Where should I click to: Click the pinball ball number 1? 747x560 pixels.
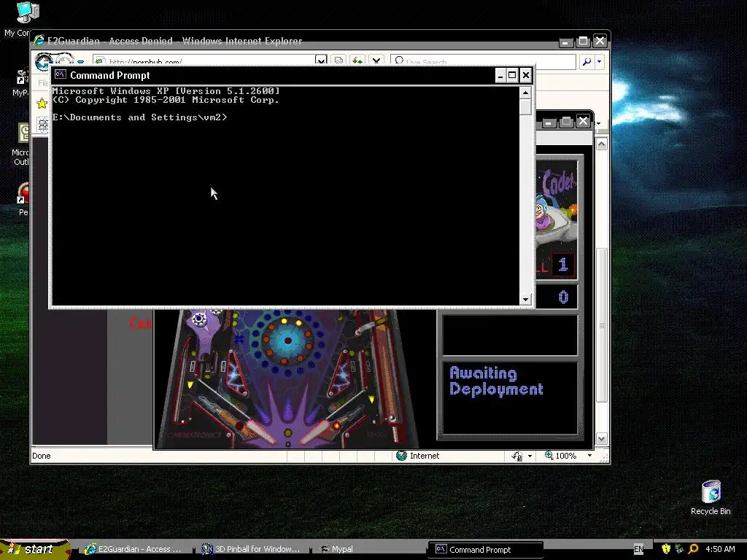[x=563, y=264]
